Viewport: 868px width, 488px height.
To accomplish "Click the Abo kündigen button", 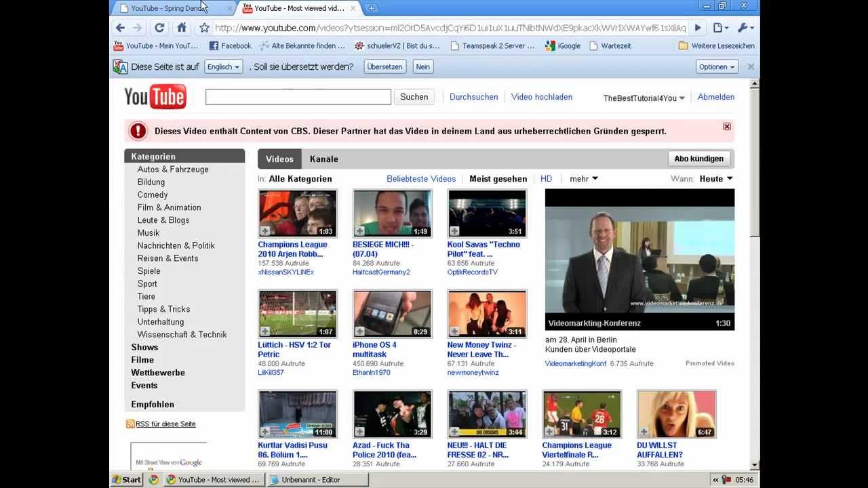I will click(x=699, y=159).
